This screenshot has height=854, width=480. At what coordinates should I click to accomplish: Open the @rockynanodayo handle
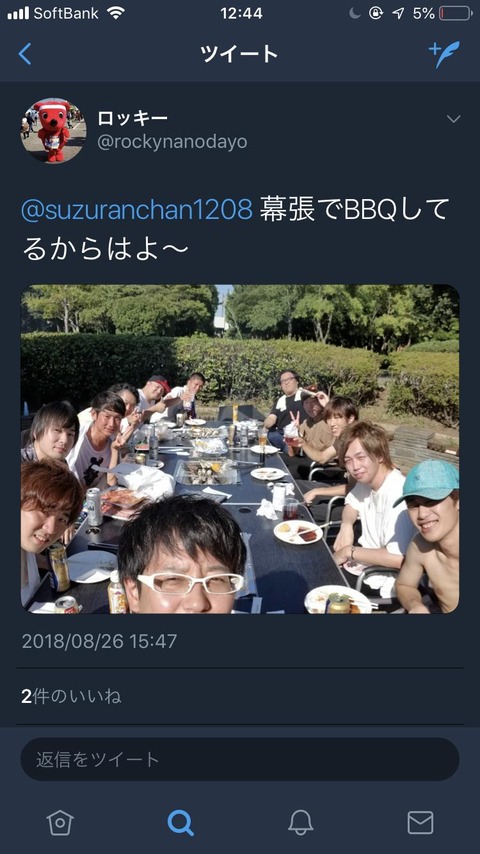click(x=172, y=143)
